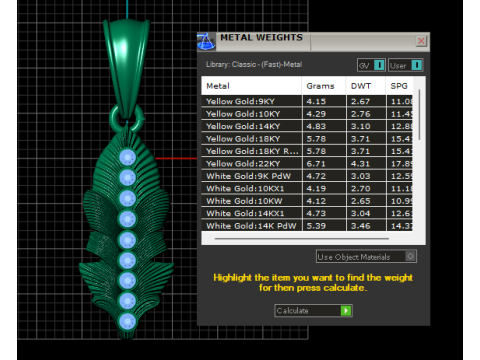The width and height of the screenshot is (480, 360).
Task: Click the green arrow on Calculate
Action: (x=346, y=311)
